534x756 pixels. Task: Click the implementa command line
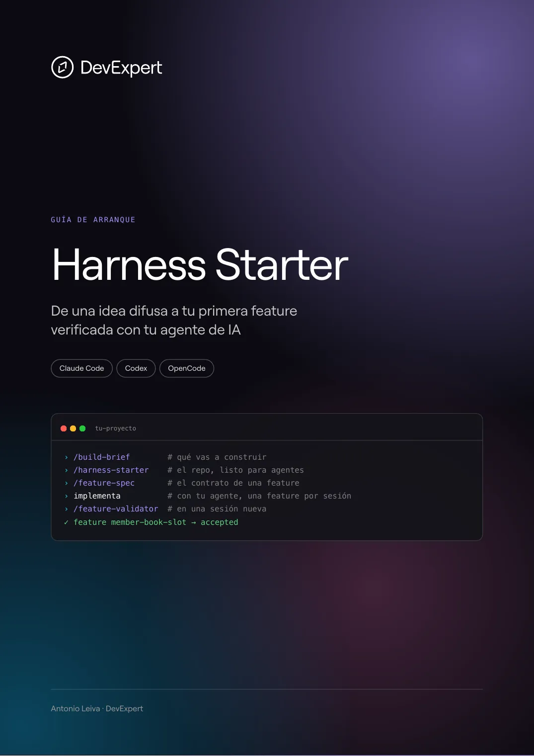pyautogui.click(x=97, y=496)
